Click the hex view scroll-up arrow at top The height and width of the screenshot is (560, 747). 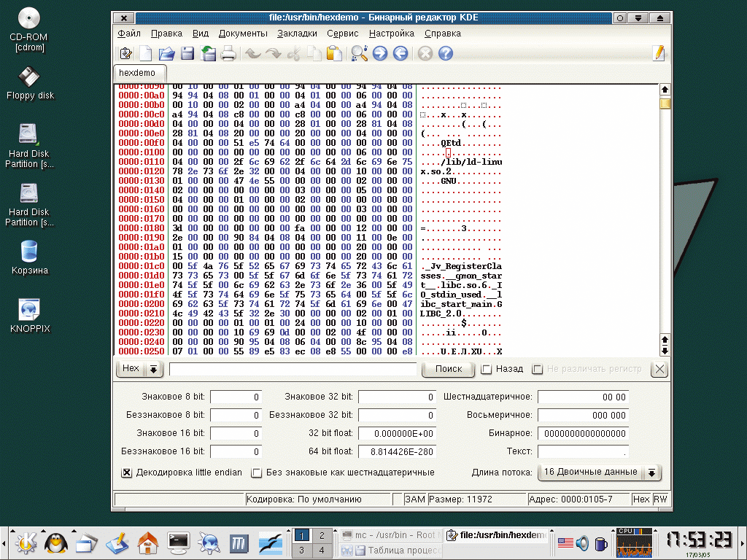(x=665, y=89)
